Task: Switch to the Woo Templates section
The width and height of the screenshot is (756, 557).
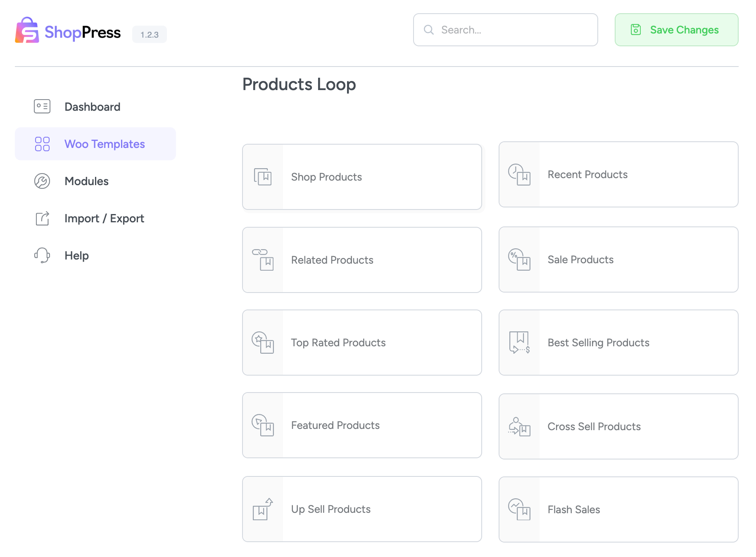Action: pos(105,144)
